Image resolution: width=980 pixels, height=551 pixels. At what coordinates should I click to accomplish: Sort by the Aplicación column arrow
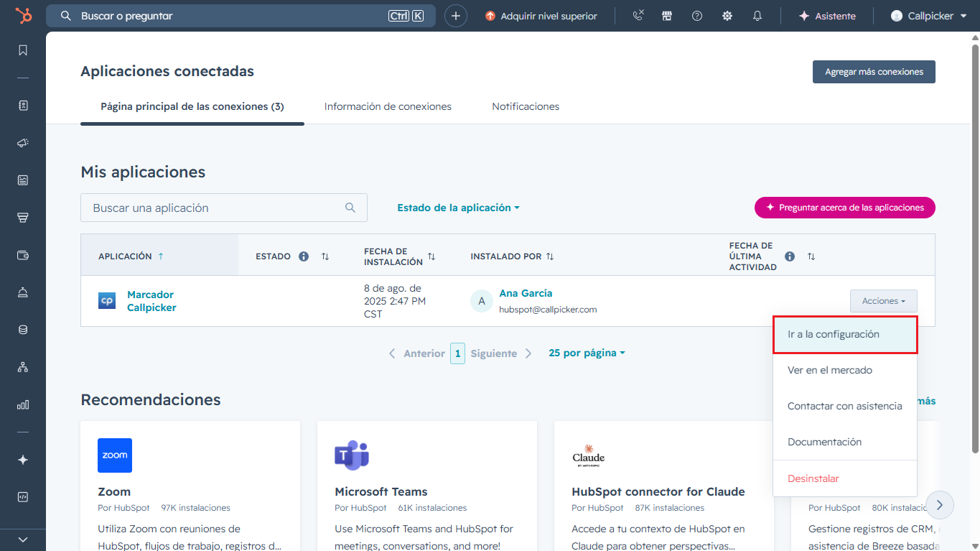pos(160,256)
